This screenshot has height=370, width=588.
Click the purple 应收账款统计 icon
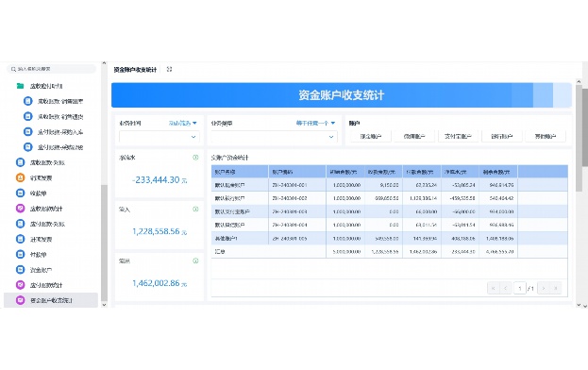[x=20, y=209]
